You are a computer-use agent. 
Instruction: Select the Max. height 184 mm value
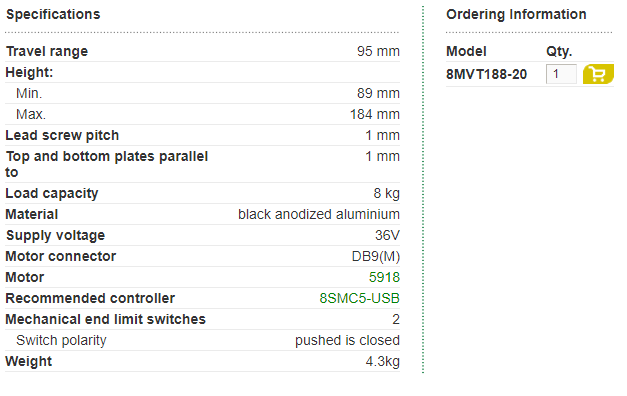point(375,114)
